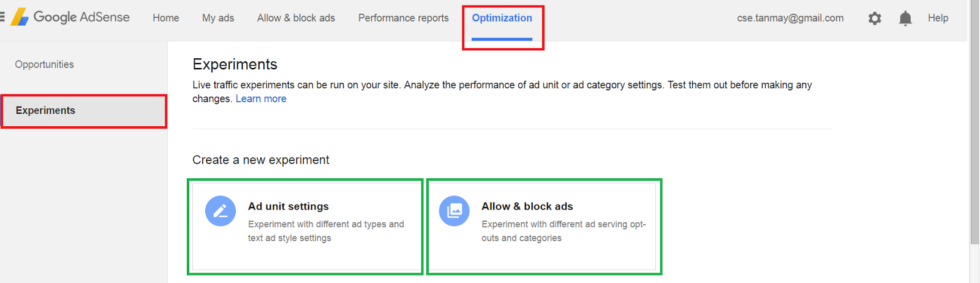Select Experiments in the sidebar

coord(46,110)
